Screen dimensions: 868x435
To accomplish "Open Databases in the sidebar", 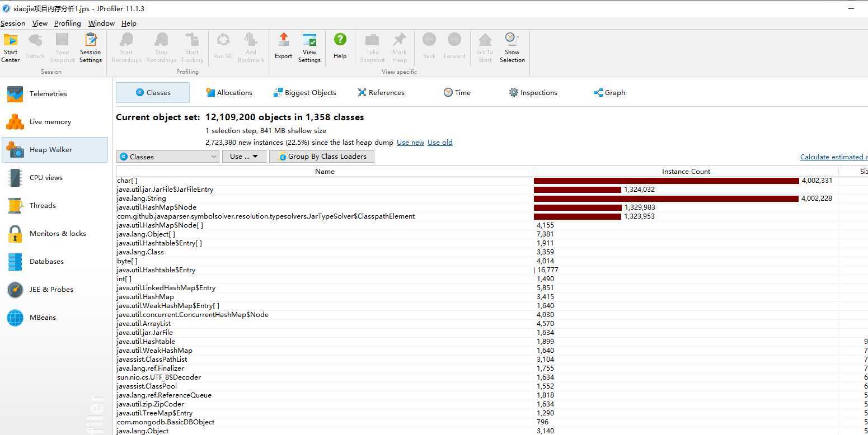I will (55, 262).
